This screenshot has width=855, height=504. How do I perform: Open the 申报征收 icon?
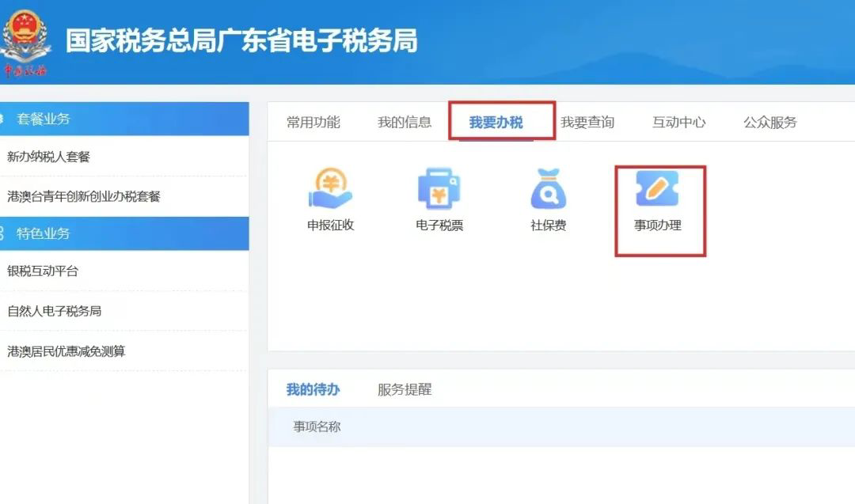click(330, 190)
